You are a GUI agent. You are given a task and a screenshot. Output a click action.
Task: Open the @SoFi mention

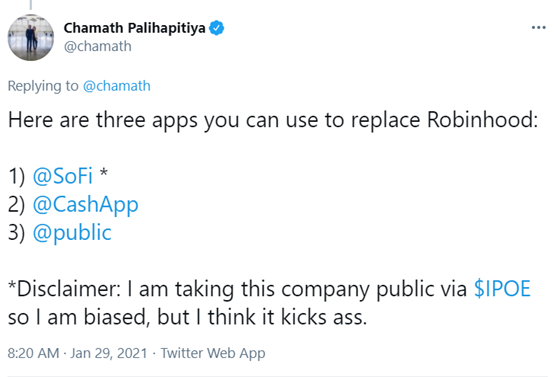pos(63,176)
